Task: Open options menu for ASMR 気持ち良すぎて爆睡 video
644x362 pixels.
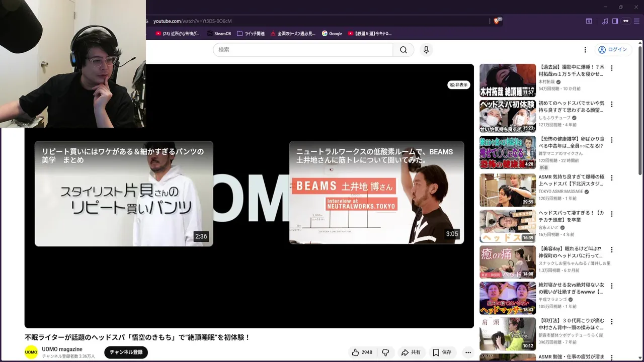Action: [x=612, y=178]
